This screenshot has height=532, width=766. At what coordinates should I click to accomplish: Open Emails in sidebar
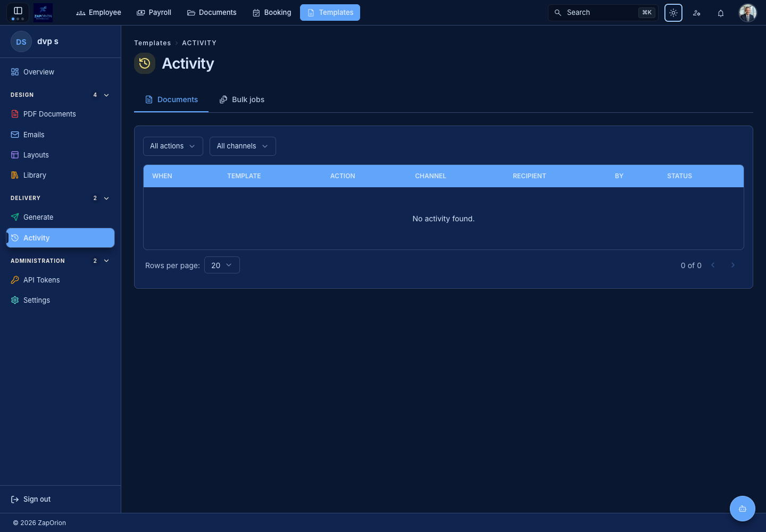click(x=60, y=135)
